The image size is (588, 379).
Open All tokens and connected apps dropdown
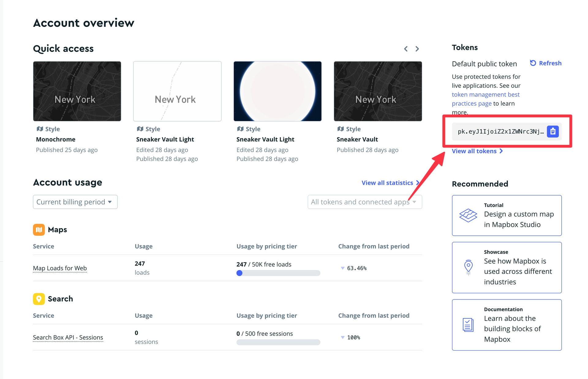365,202
